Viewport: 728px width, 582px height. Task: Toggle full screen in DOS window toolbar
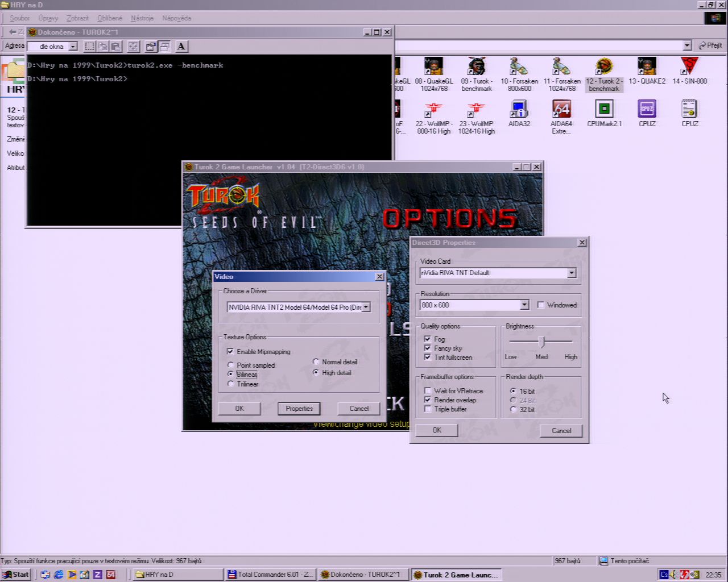click(133, 47)
